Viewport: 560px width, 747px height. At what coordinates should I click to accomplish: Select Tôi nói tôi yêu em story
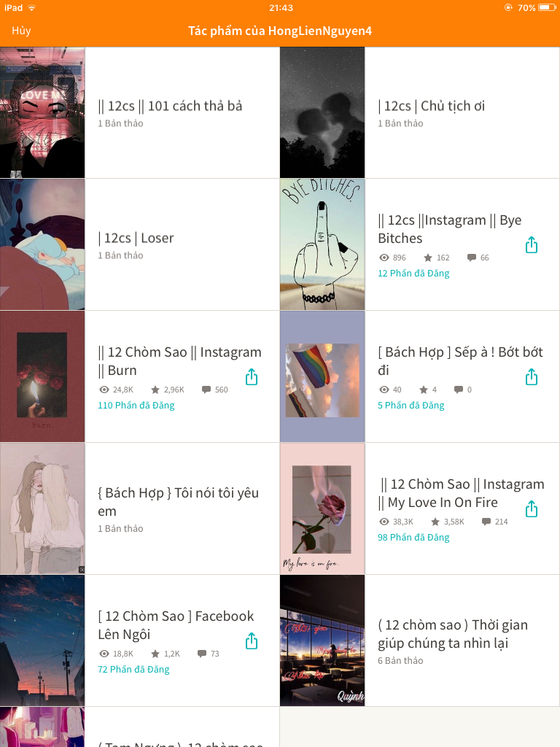178,502
